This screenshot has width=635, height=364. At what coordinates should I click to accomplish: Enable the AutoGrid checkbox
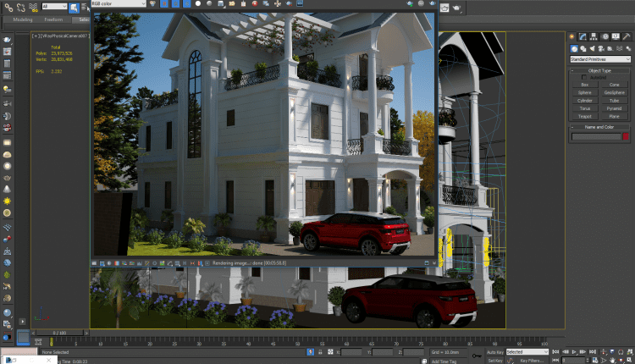point(584,77)
